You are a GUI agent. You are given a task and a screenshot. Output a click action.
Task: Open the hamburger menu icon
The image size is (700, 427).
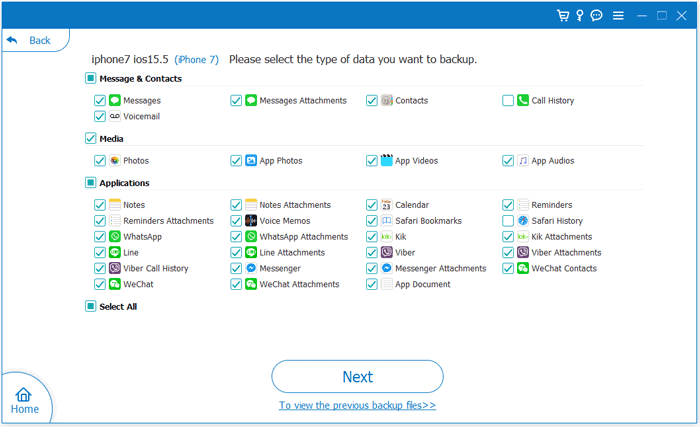click(x=618, y=16)
